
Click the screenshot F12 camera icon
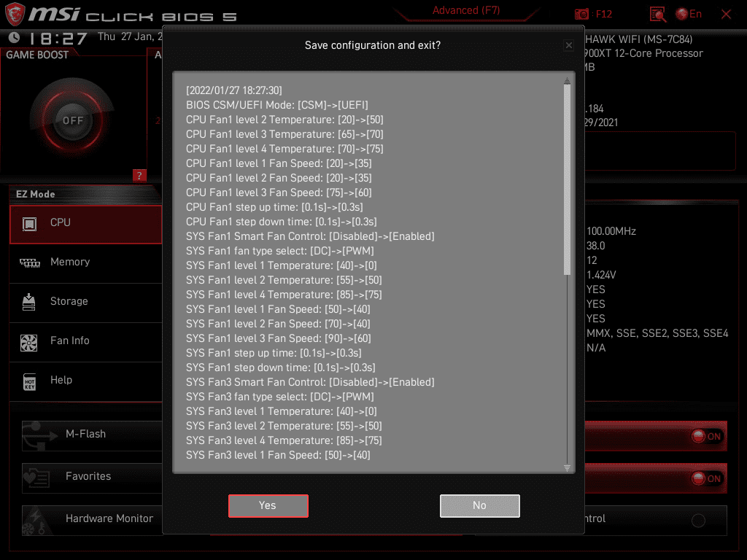(581, 15)
